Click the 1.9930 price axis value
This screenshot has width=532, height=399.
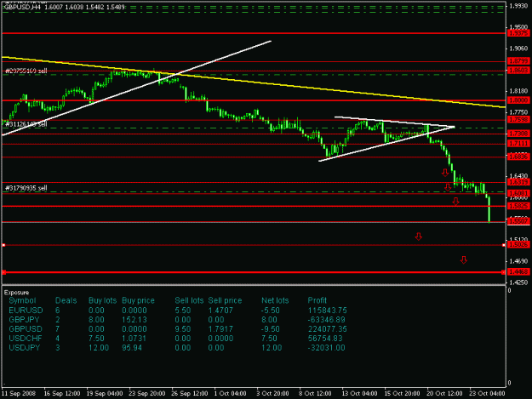(x=519, y=6)
